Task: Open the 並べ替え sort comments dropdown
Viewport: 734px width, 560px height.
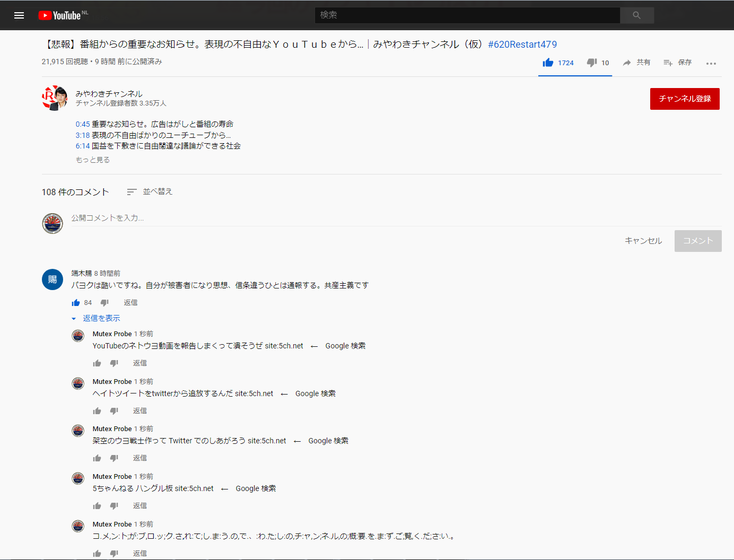Action: pos(150,191)
